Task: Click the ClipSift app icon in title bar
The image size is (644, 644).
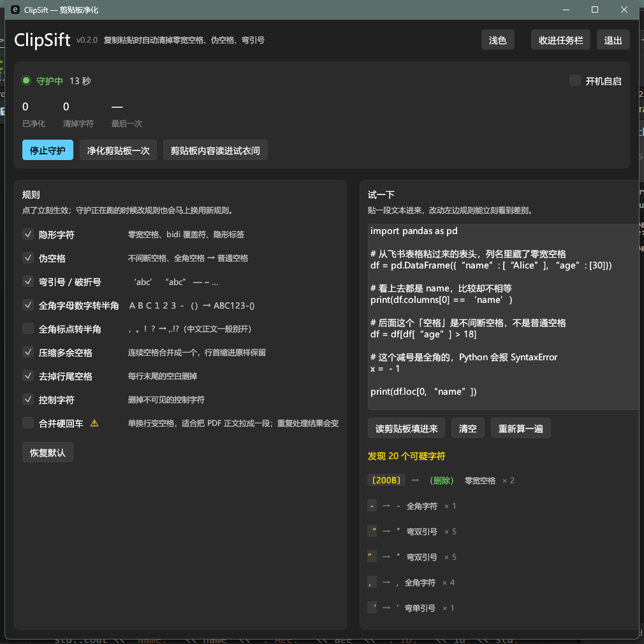Action: pos(15,10)
